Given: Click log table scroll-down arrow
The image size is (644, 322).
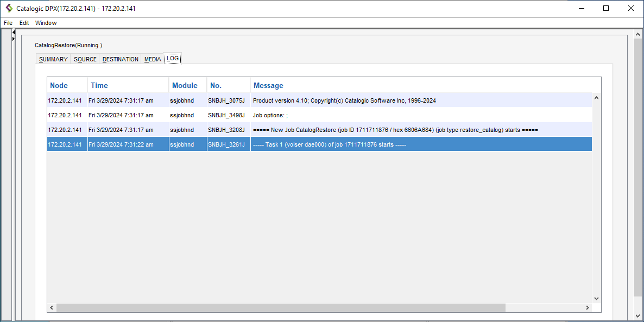Looking at the screenshot, I should [596, 298].
